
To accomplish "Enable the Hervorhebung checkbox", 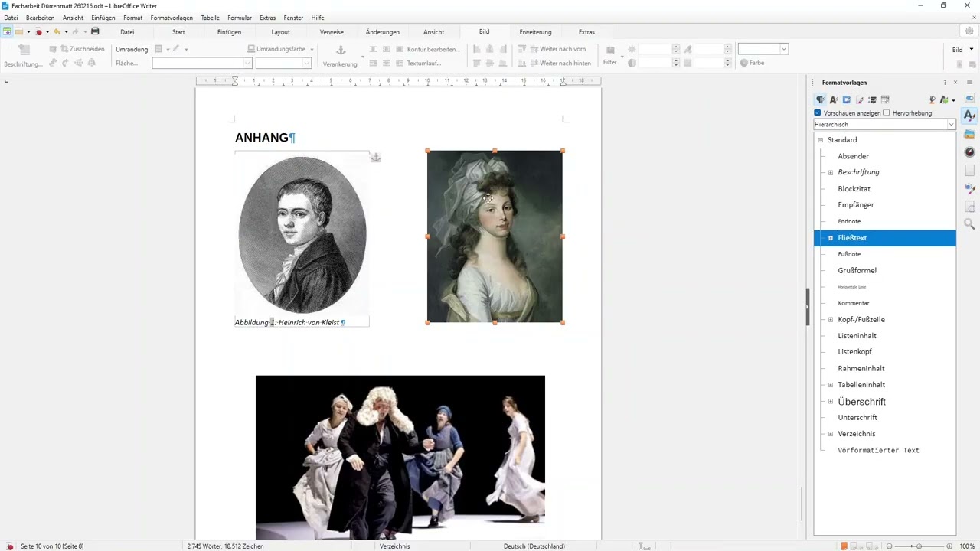I will pos(887,112).
